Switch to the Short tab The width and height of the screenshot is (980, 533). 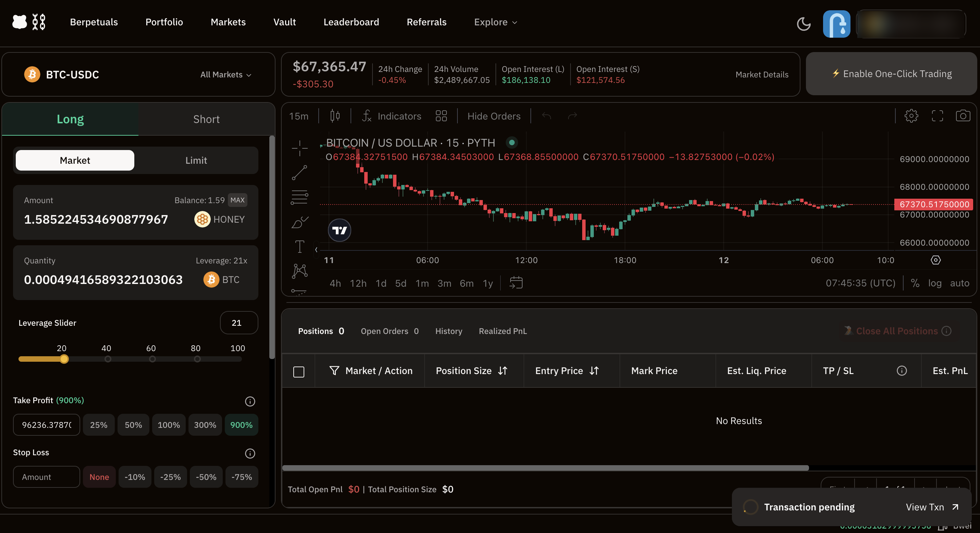206,119
